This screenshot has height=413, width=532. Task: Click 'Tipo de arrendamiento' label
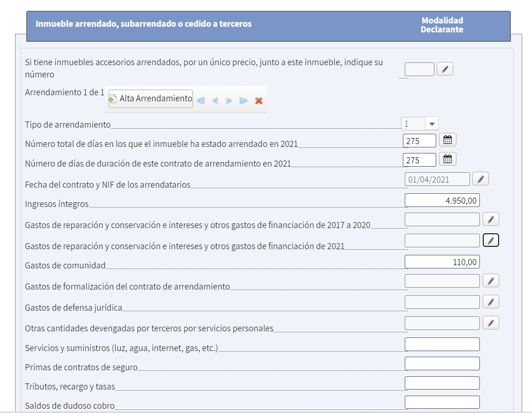coord(68,124)
